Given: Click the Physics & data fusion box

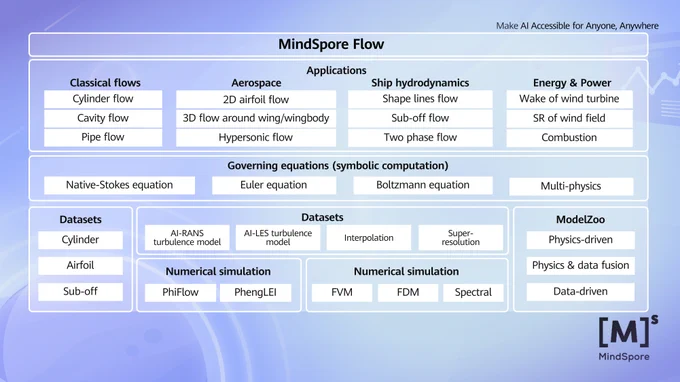Looking at the screenshot, I should click(580, 265).
